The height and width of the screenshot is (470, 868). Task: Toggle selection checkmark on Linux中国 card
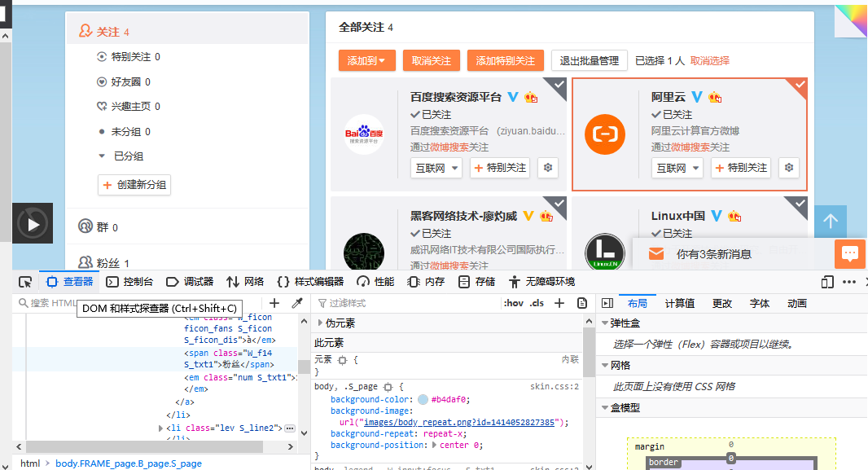click(x=800, y=204)
